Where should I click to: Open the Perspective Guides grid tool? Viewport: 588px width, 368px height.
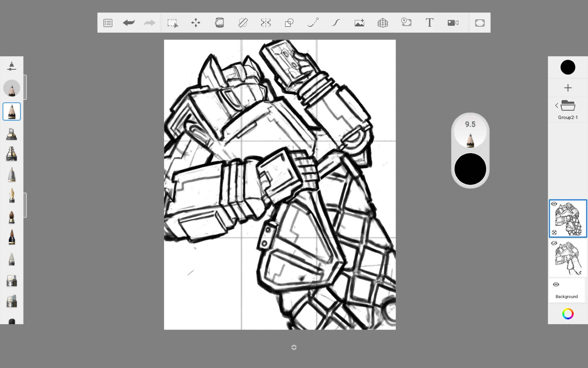pyautogui.click(x=382, y=23)
